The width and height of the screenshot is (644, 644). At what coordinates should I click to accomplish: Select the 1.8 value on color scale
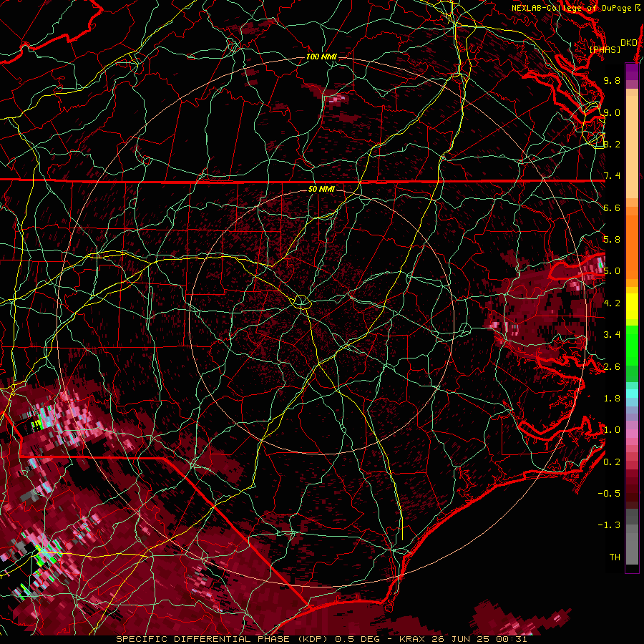coord(612,399)
